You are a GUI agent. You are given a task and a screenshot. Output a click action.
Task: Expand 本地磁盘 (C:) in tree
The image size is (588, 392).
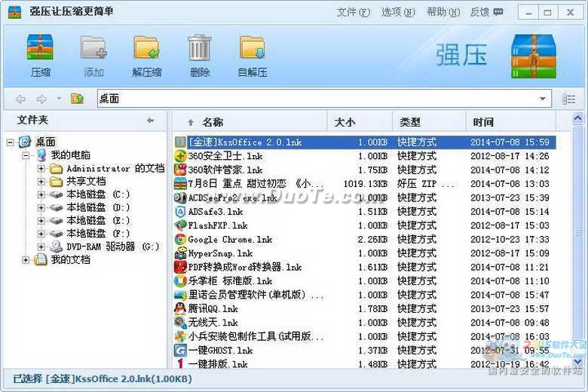41,194
